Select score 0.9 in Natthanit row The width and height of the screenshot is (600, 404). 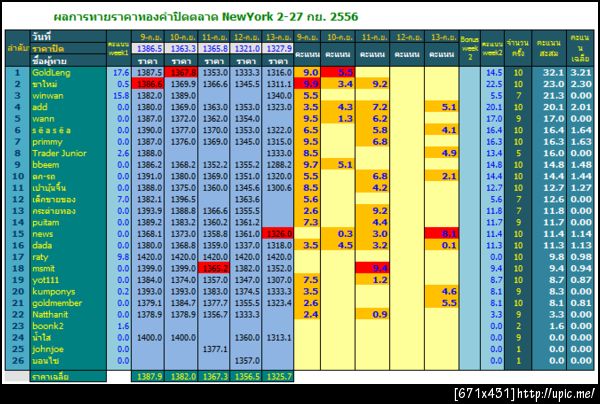pyautogui.click(x=372, y=314)
